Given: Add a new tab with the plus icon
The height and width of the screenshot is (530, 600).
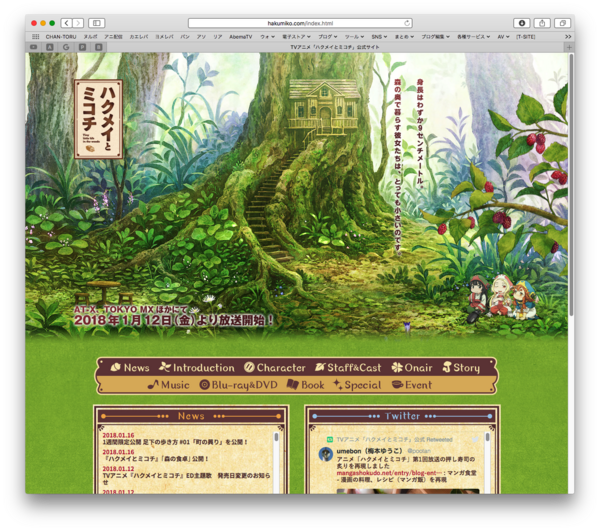Looking at the screenshot, I should pos(569,46).
